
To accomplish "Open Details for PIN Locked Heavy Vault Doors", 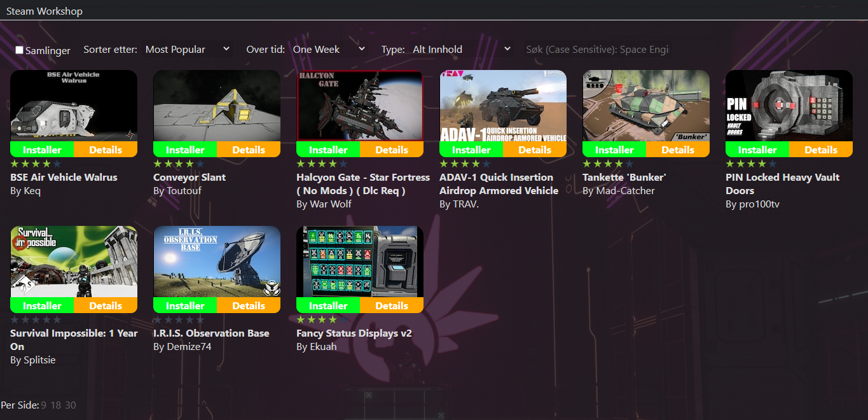I will pos(821,150).
